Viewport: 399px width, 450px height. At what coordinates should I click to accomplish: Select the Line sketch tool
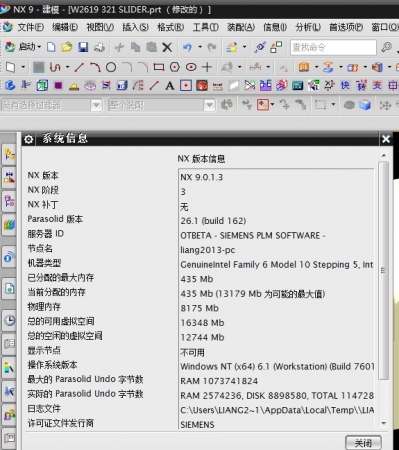click(79, 67)
